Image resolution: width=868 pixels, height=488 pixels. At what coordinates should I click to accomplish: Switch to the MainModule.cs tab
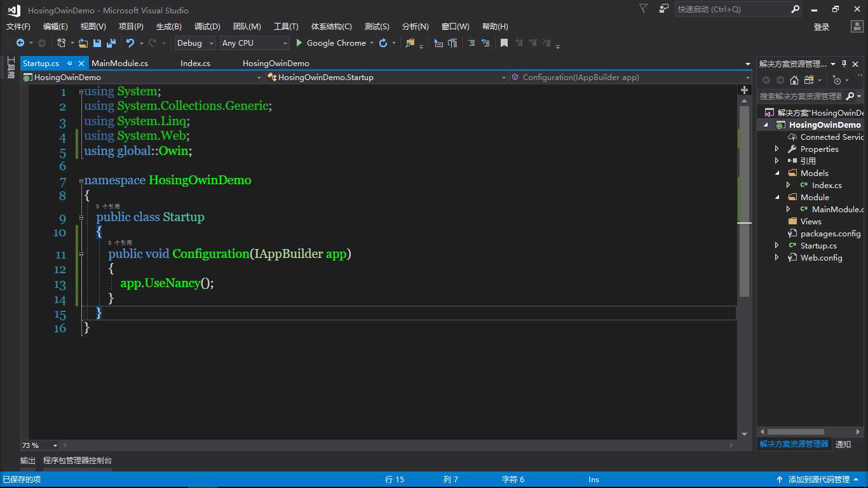click(x=119, y=63)
